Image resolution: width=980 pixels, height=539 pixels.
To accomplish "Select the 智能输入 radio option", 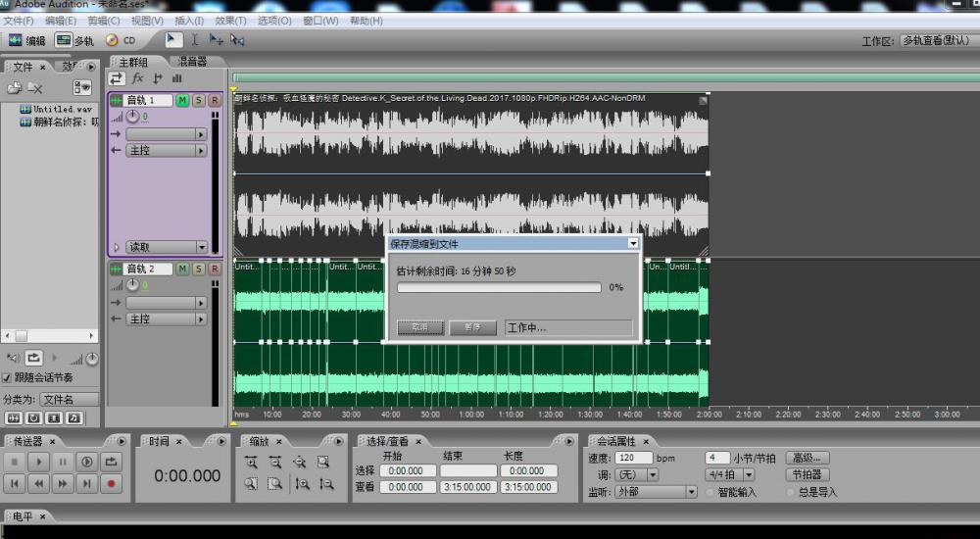I will 710,492.
